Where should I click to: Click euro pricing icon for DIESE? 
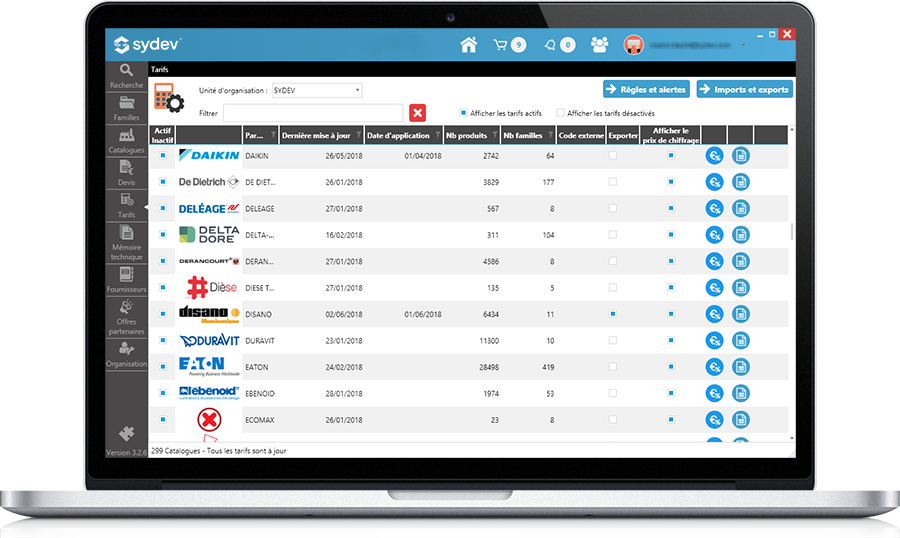coord(715,288)
